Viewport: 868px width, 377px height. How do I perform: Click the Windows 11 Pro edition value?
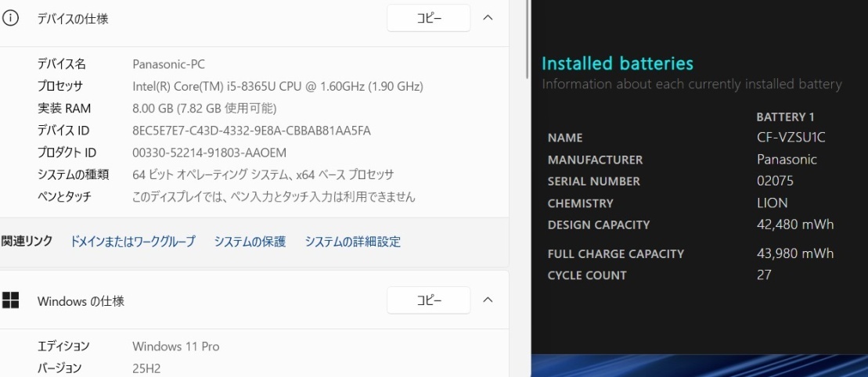pos(176,346)
